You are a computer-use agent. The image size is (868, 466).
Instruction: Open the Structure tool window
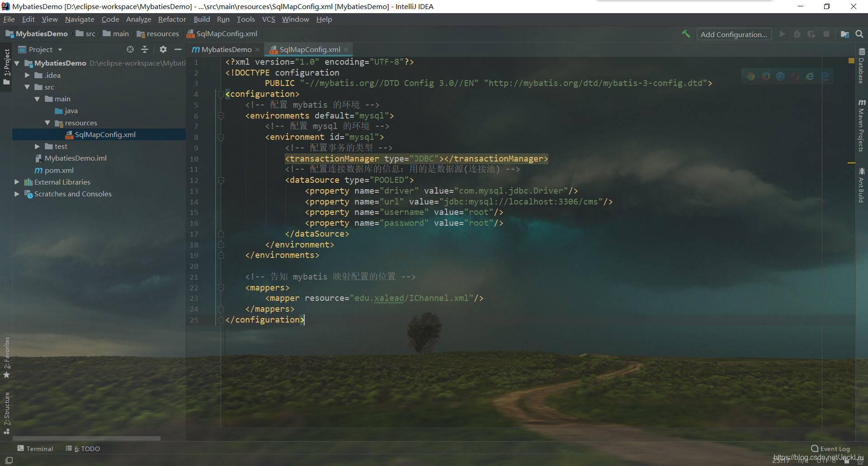click(6, 413)
